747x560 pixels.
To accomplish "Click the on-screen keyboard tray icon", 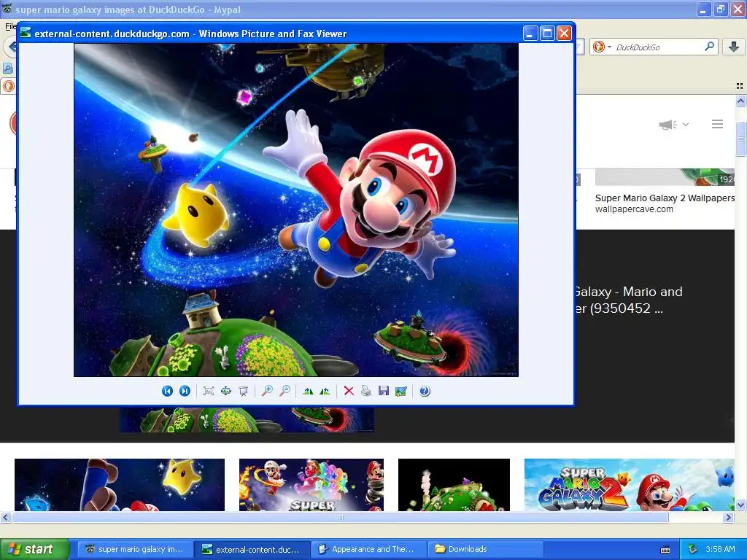I will [x=665, y=550].
